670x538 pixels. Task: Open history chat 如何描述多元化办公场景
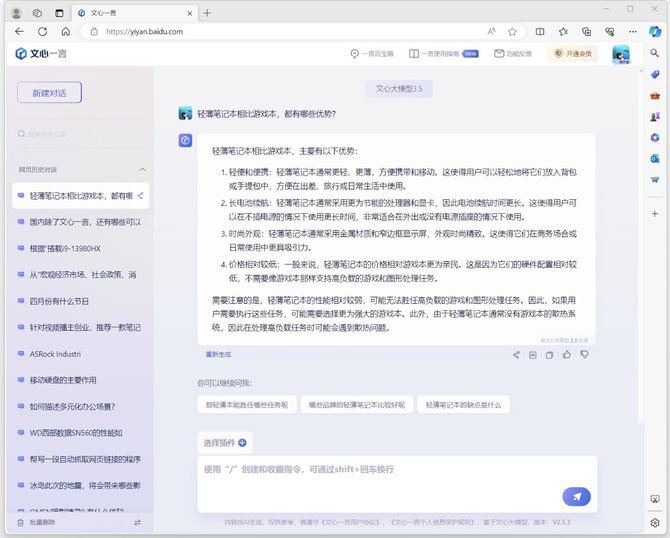(81, 406)
